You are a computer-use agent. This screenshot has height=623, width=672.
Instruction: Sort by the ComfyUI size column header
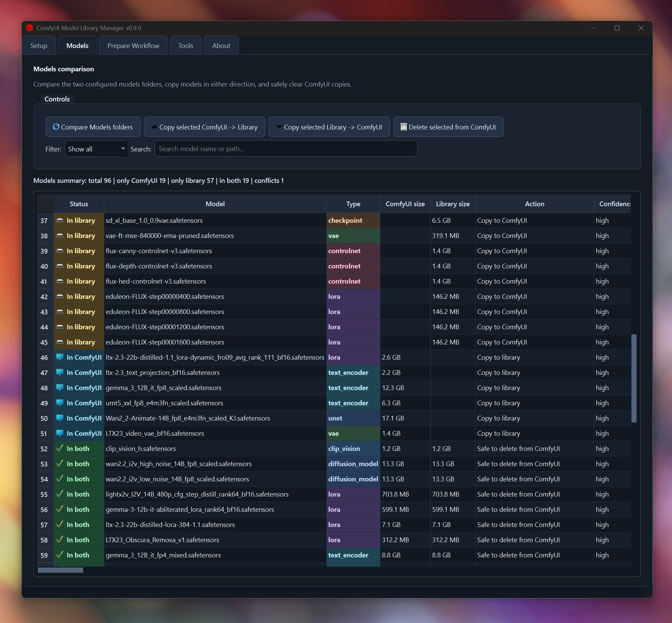point(405,204)
